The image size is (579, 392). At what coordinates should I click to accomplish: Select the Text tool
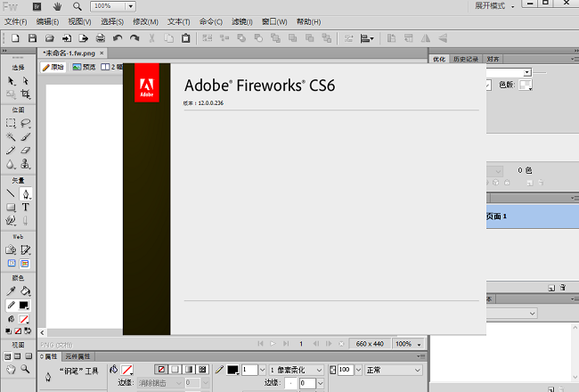26,207
